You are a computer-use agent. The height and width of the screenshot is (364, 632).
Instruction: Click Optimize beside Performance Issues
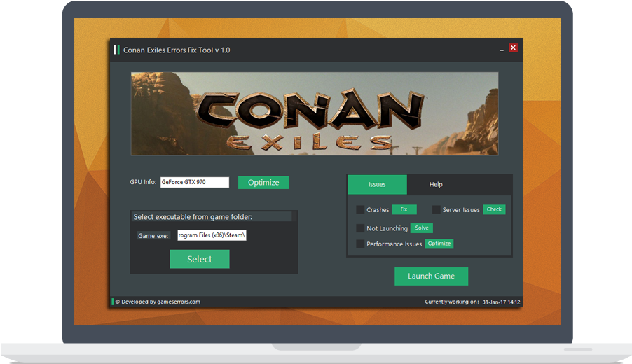pyautogui.click(x=439, y=244)
